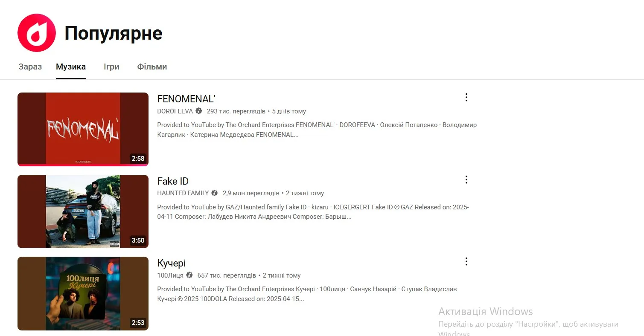Visit the 100Лиця channel

click(x=170, y=275)
